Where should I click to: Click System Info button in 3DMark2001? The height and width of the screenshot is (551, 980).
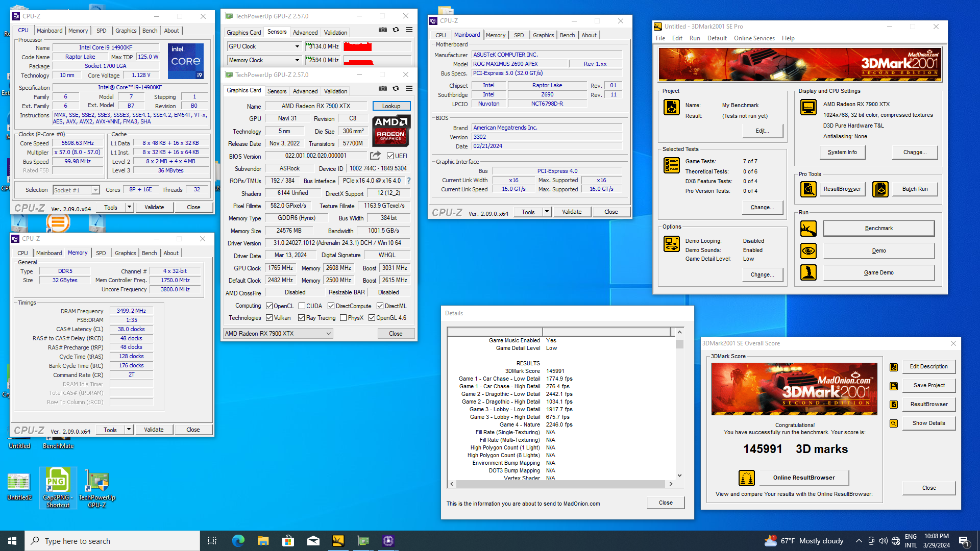click(x=842, y=152)
